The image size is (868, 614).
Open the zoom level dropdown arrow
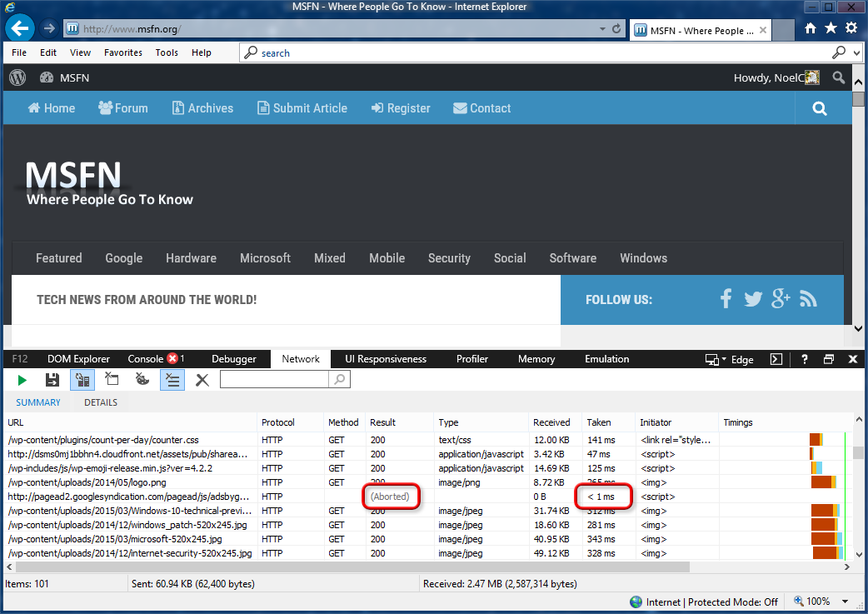[845, 602]
